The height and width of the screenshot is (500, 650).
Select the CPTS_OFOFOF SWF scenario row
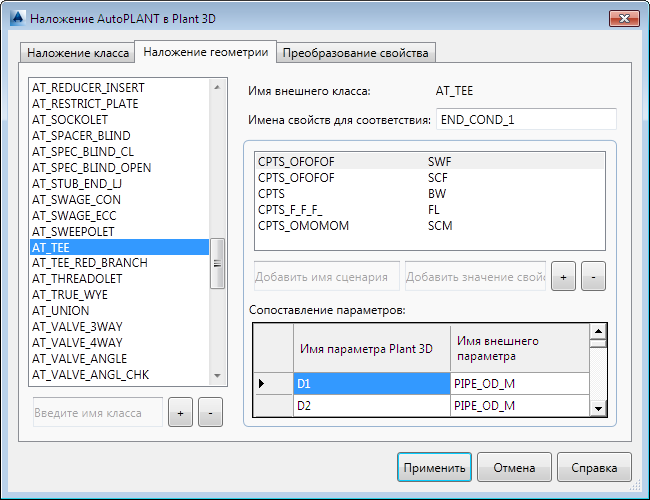[x=430, y=161]
